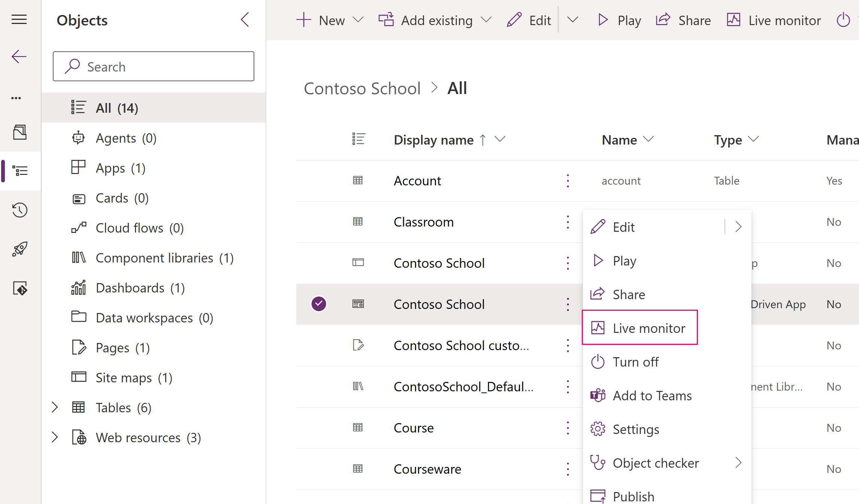The image size is (859, 504).
Task: Click the list view icon in header row
Action: [x=359, y=139]
